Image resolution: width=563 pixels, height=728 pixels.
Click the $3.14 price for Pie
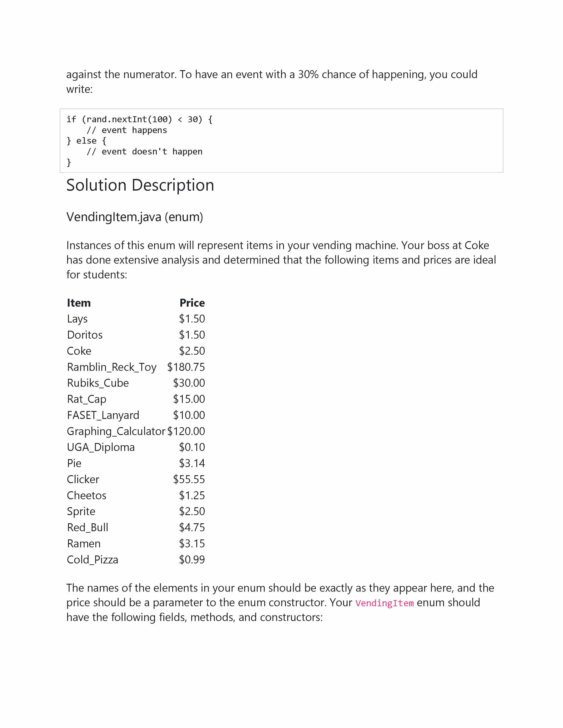[x=192, y=463]
